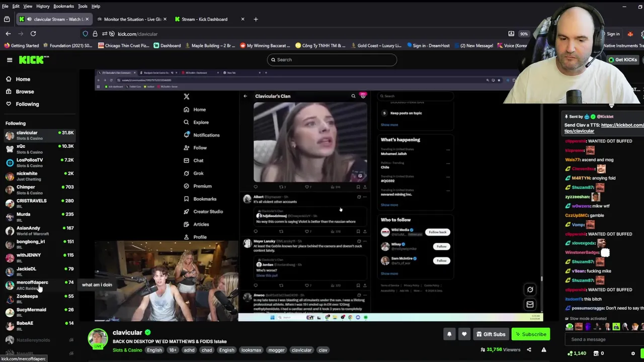This screenshot has height=362, width=644.
Task: Open Chimper channel in Following list
Action: coord(39,190)
